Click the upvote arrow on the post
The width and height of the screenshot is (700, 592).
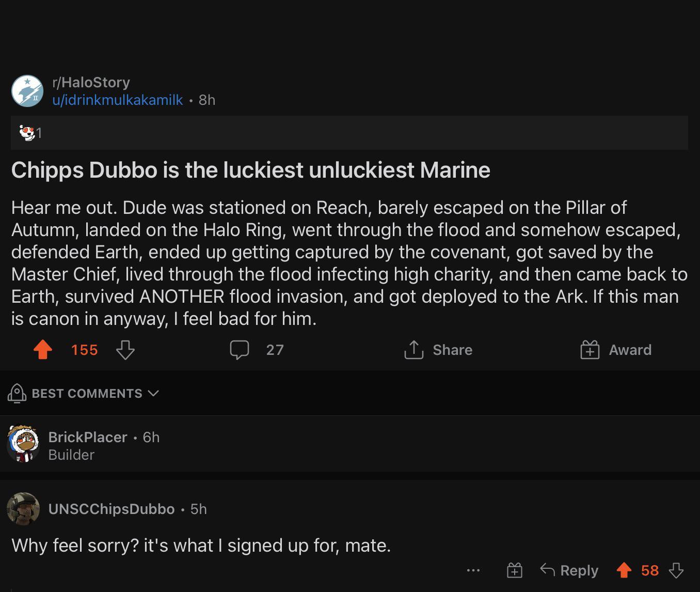[43, 350]
